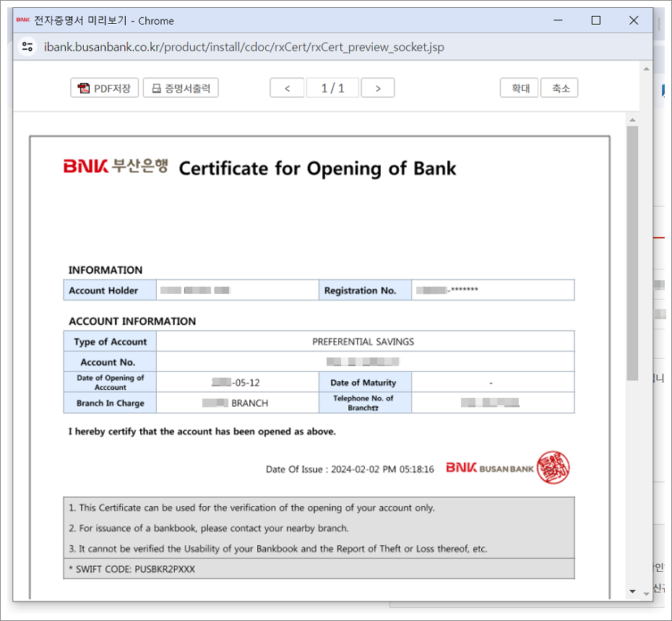Screen dimensions: 672x621
Task: Click the document scrollbar up arrow
Action: click(x=632, y=120)
